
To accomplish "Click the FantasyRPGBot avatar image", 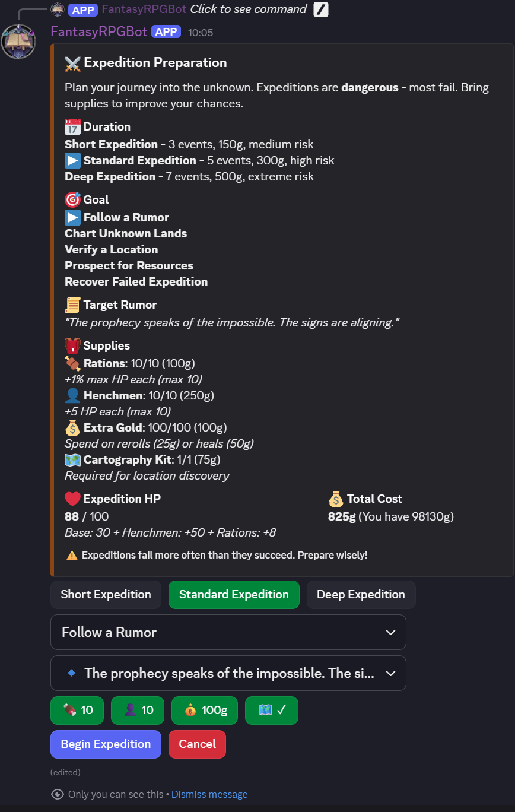I will pyautogui.click(x=18, y=41).
